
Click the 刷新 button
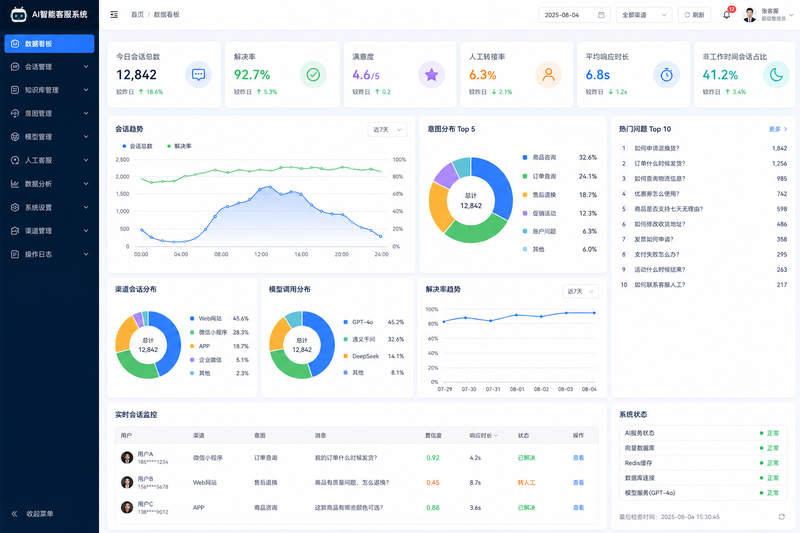[x=694, y=15]
